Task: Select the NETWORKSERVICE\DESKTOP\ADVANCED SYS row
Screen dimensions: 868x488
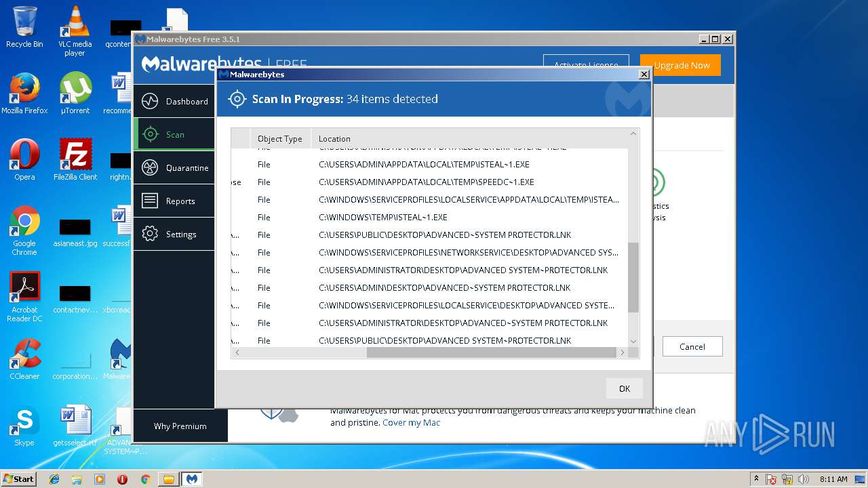Action: tap(429, 253)
